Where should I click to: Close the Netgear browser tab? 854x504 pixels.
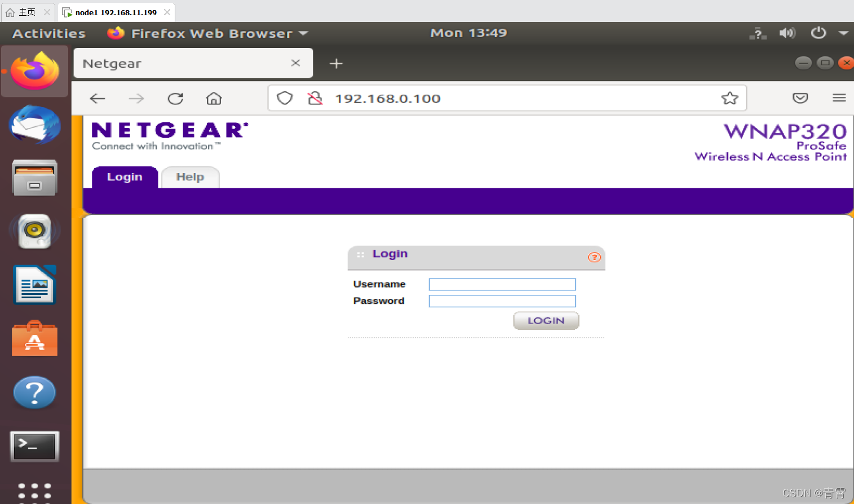[x=295, y=63]
